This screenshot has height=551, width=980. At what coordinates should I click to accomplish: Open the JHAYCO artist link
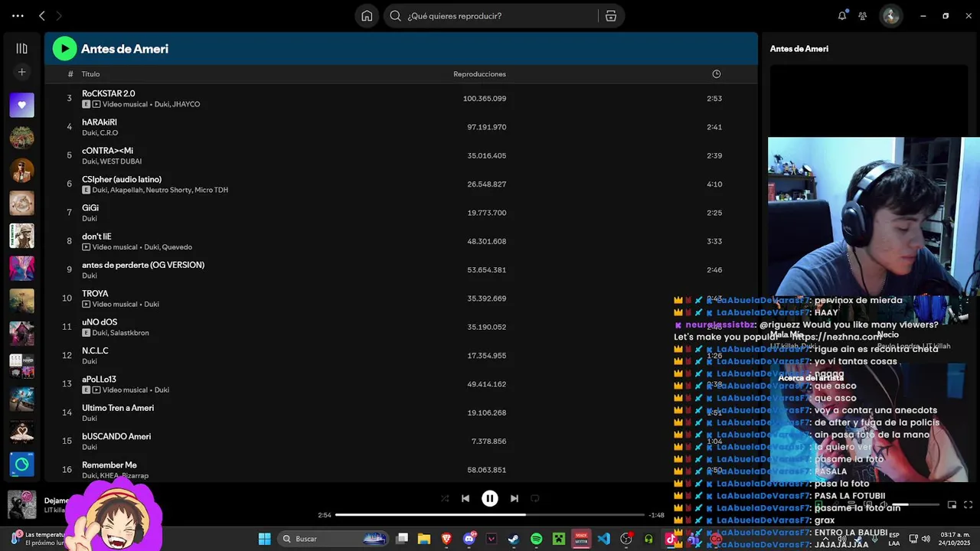186,104
